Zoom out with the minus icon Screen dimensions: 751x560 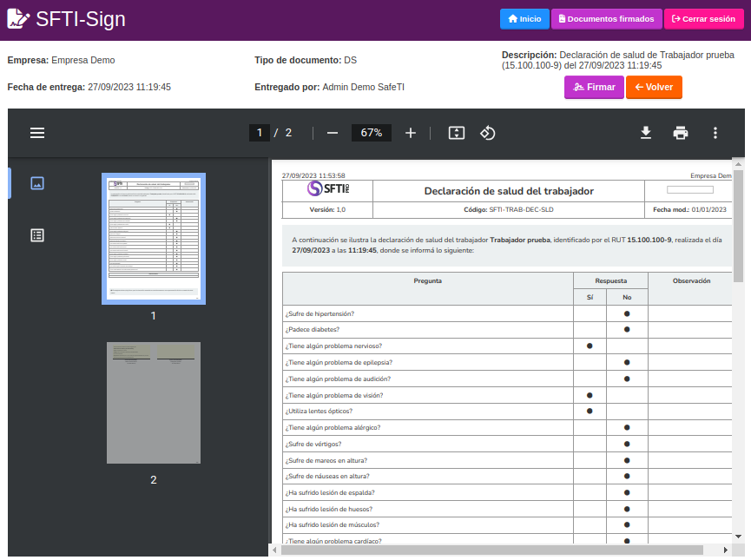[333, 133]
